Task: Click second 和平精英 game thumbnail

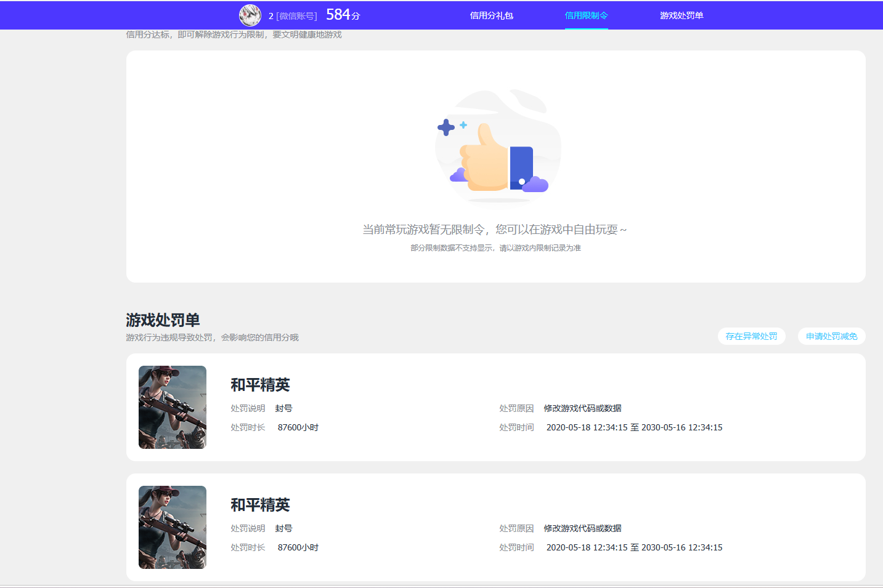Action: click(173, 527)
